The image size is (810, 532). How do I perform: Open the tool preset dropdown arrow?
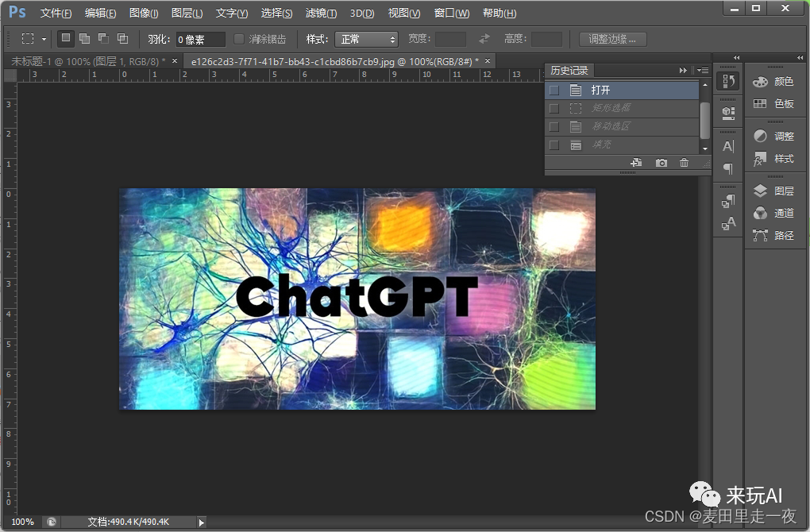click(x=44, y=39)
